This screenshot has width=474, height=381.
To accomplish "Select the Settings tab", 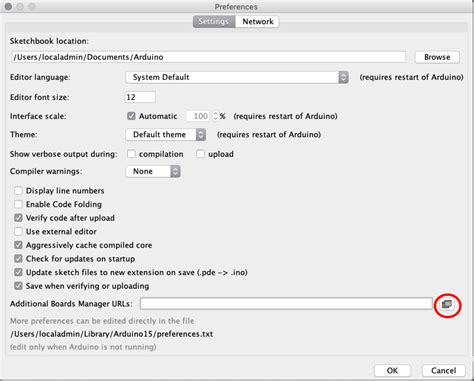I will tap(214, 22).
